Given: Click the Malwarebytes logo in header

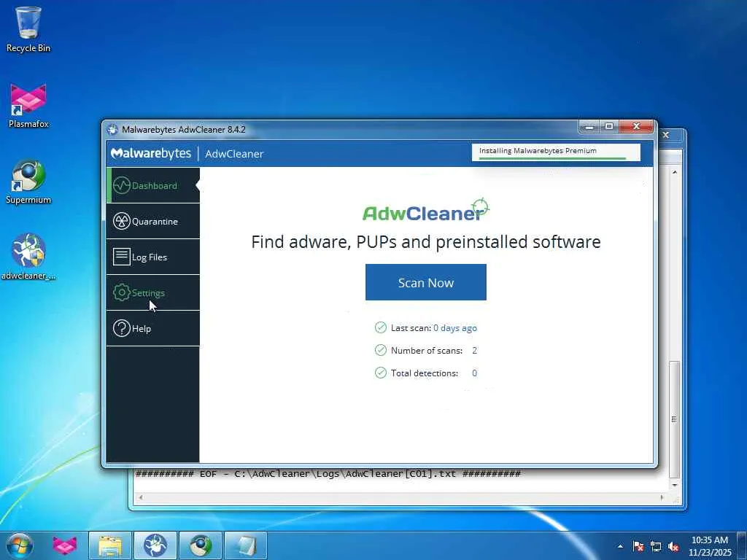Looking at the screenshot, I should [x=150, y=153].
